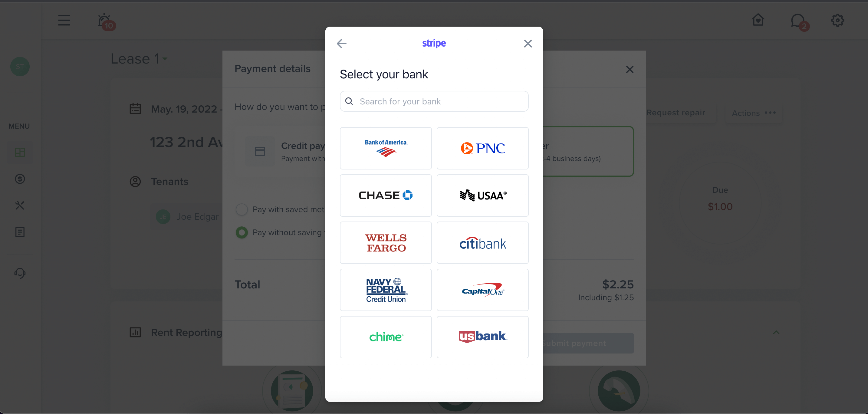
Task: Select the Chase bank icon
Action: [386, 195]
